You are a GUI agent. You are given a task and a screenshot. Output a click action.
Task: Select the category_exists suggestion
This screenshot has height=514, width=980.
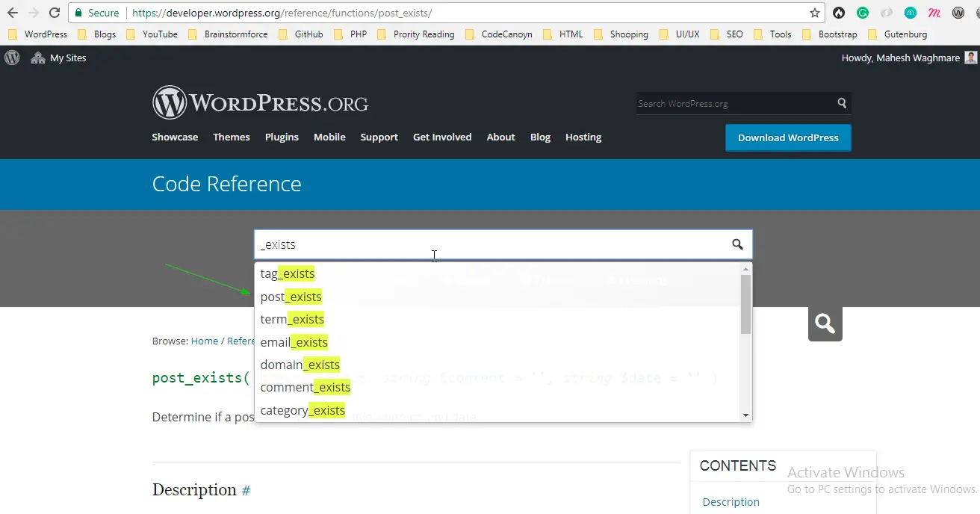point(497,410)
